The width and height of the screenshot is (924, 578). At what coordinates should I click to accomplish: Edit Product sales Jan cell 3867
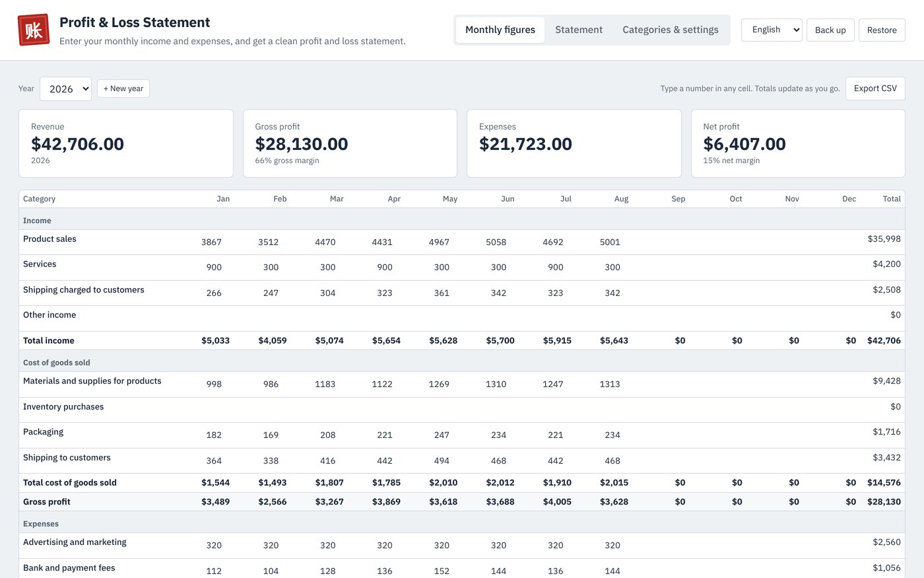206,242
